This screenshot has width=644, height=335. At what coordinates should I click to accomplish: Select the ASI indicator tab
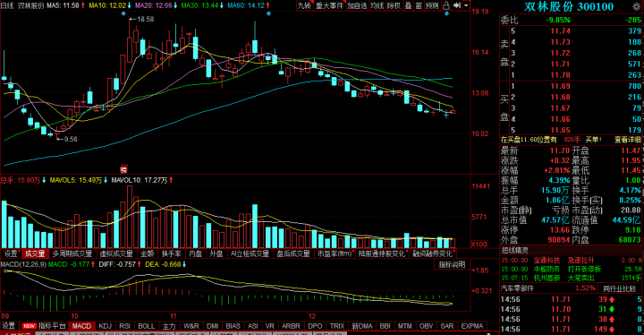[x=252, y=326]
